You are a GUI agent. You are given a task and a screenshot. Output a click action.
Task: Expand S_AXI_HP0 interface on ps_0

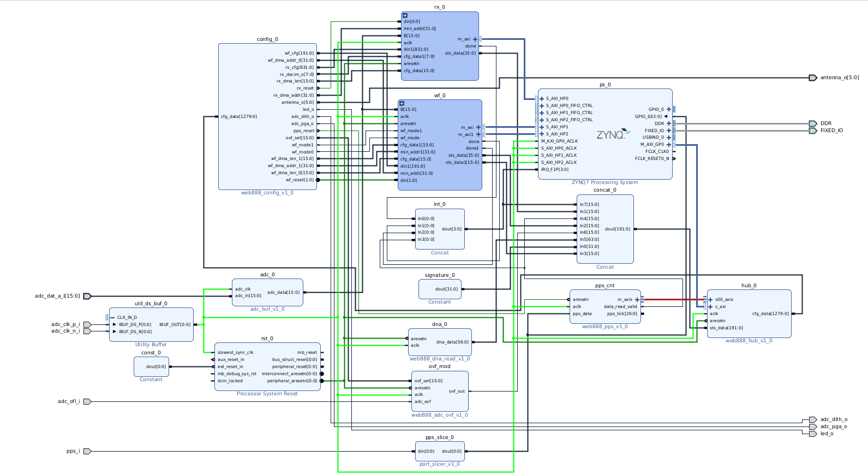coord(542,99)
